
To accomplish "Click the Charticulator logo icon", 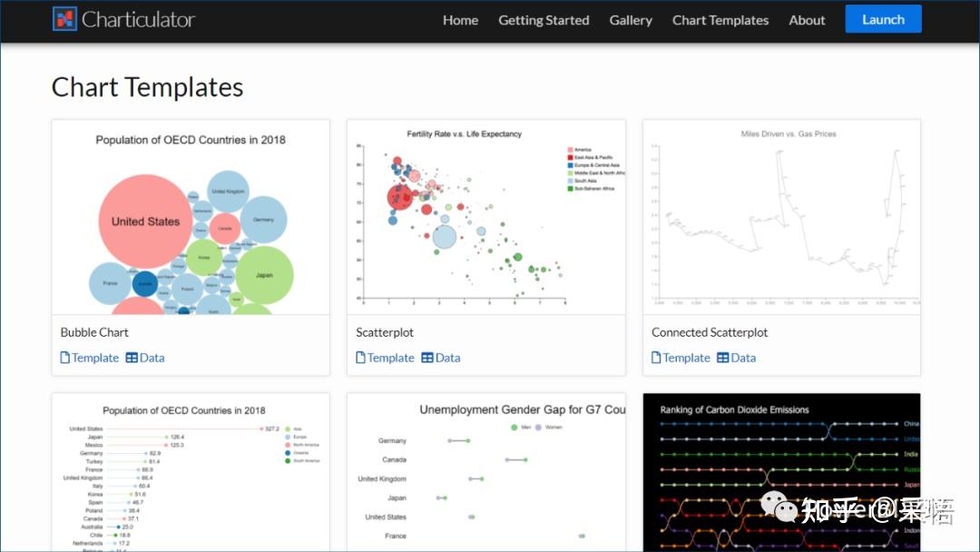I will 64,18.
